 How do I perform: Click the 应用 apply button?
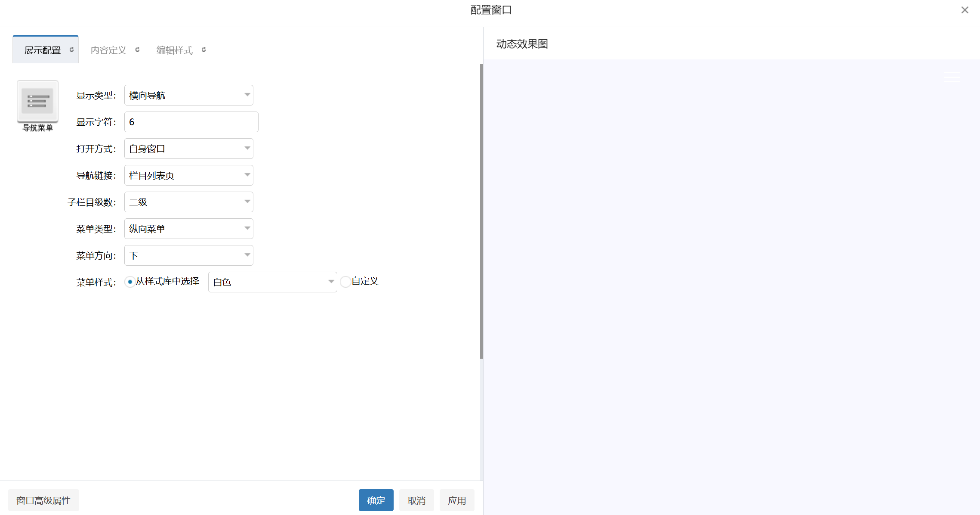(457, 500)
